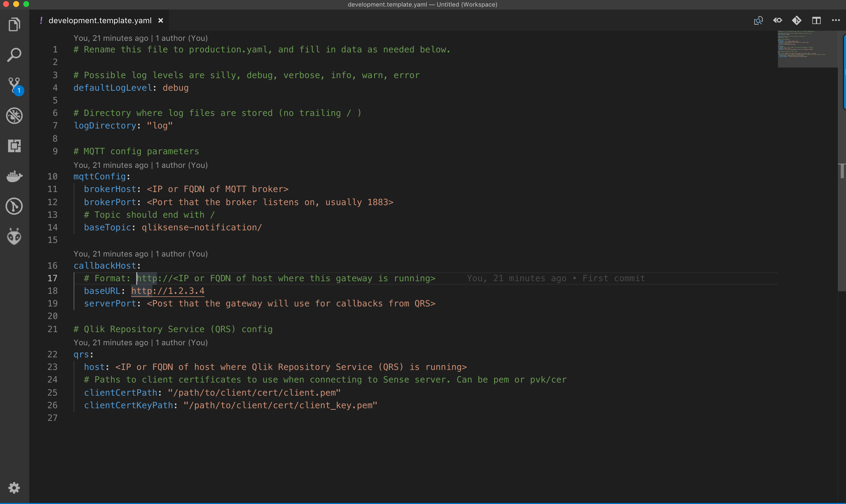Click the '/path/to/client/cert/client_key.pem' string value
846x504 pixels.
coord(280,405)
